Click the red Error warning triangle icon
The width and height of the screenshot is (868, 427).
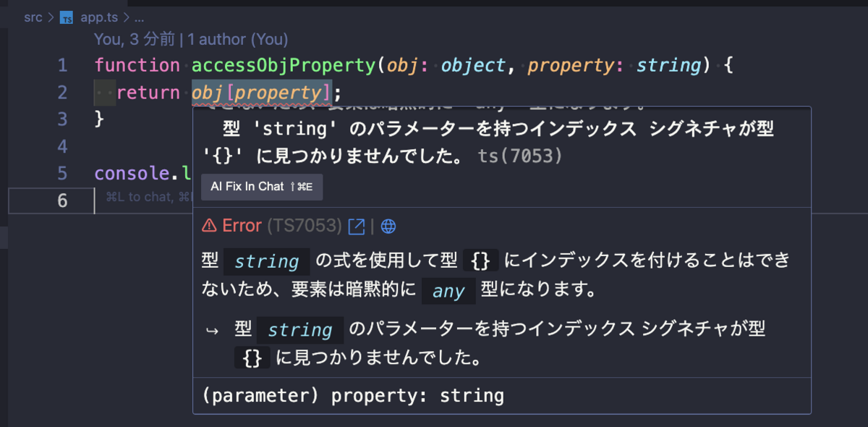coord(209,226)
